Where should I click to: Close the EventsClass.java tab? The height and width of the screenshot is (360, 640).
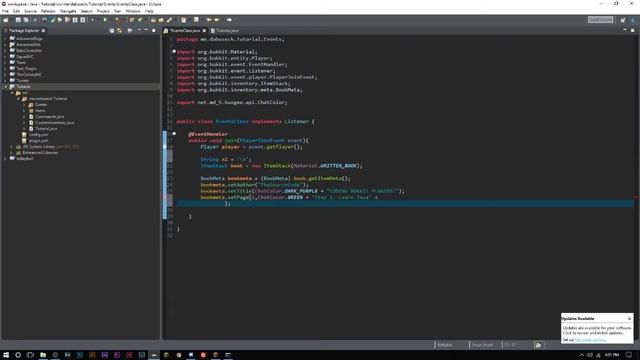[x=204, y=31]
